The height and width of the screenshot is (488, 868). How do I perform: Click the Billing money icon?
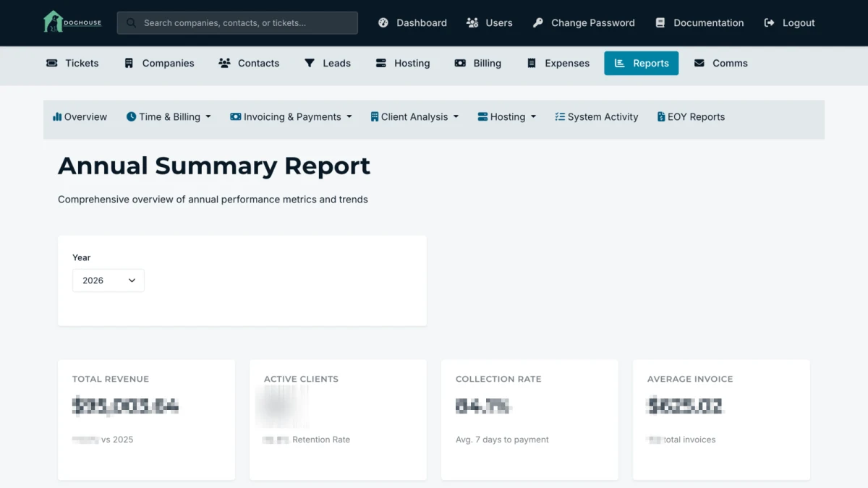point(460,63)
